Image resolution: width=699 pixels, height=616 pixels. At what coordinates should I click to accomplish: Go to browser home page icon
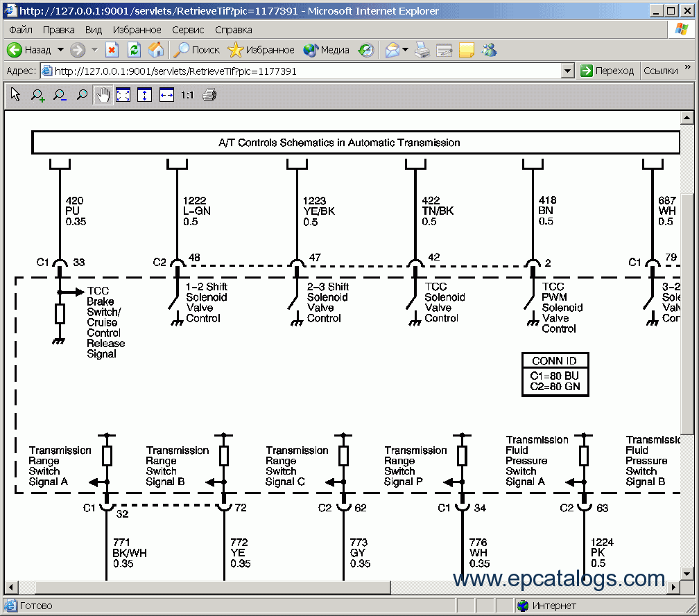(156, 50)
